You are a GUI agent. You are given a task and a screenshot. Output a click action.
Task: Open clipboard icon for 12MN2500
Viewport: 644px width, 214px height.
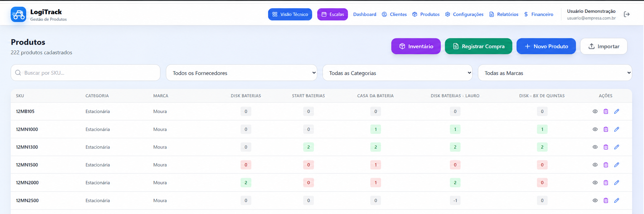click(606, 200)
